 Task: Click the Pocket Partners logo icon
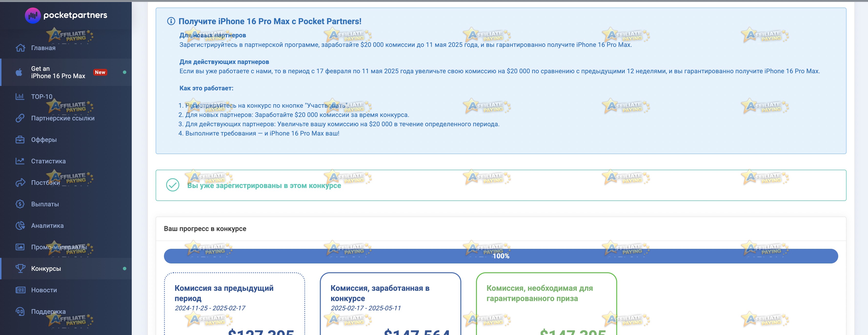click(33, 15)
